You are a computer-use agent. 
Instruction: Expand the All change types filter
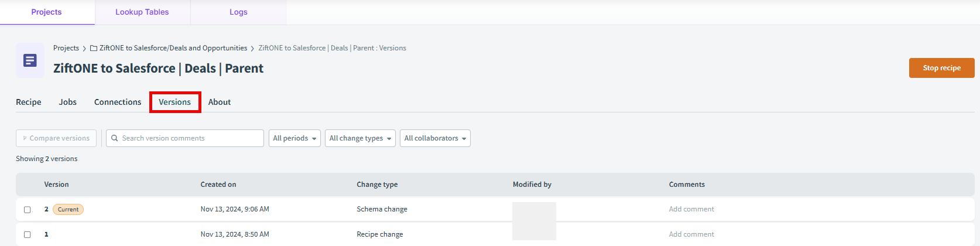(360, 138)
